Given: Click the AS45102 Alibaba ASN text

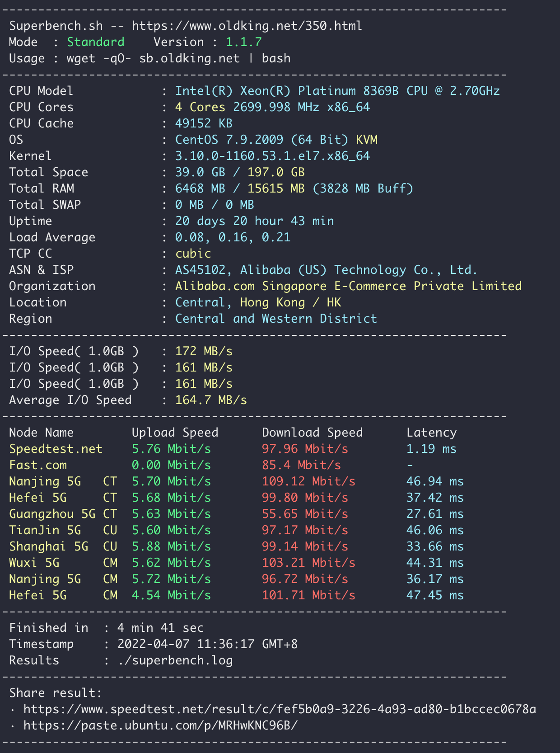Looking at the screenshot, I should 326,270.
